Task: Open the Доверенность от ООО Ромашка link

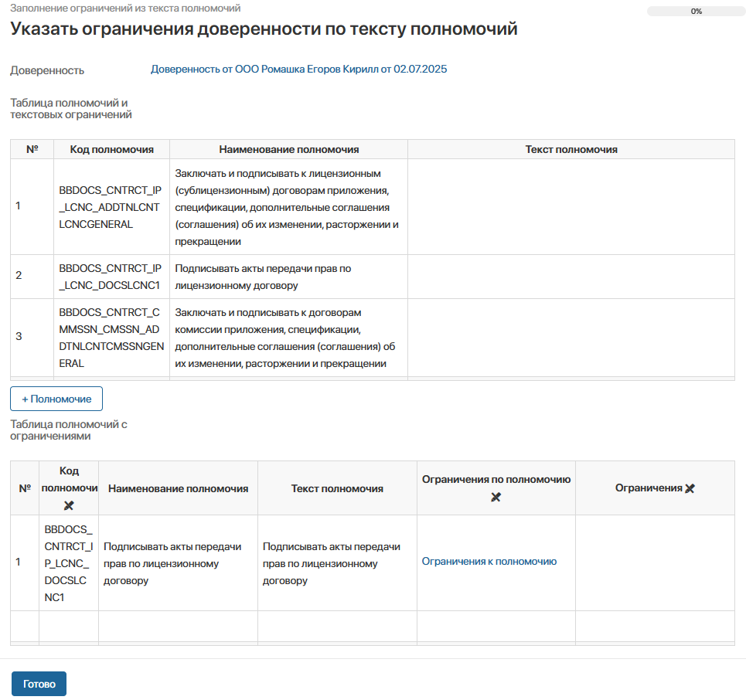Action: coord(298,70)
